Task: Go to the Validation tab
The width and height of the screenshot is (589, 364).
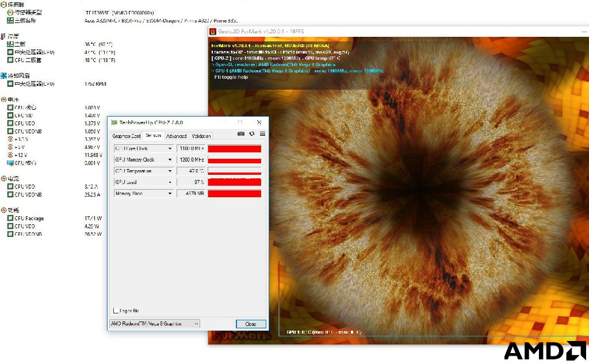Action: coord(201,136)
